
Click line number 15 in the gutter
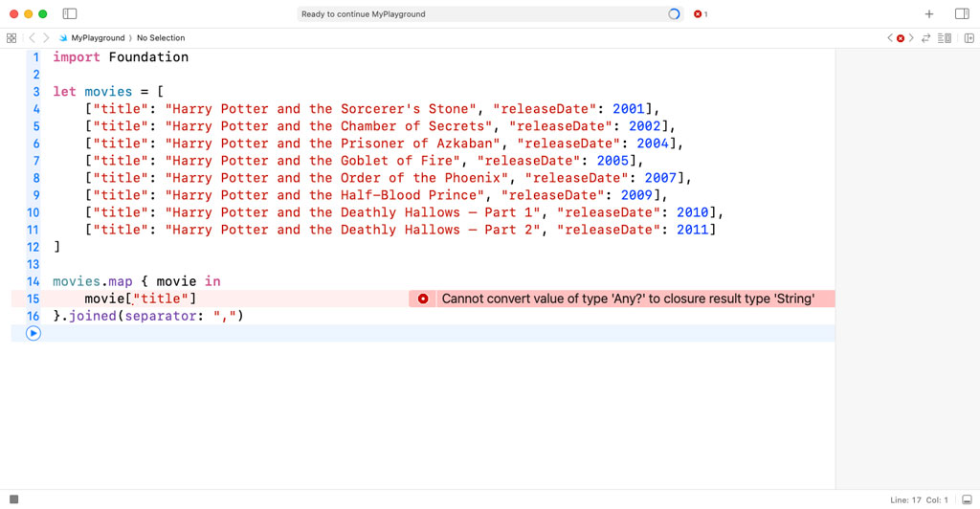[33, 299]
